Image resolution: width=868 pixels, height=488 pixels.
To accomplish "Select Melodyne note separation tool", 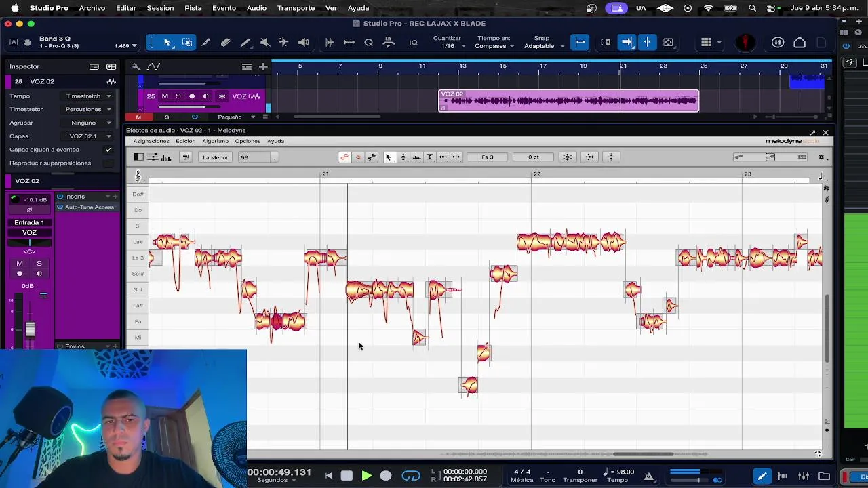I will pos(456,157).
